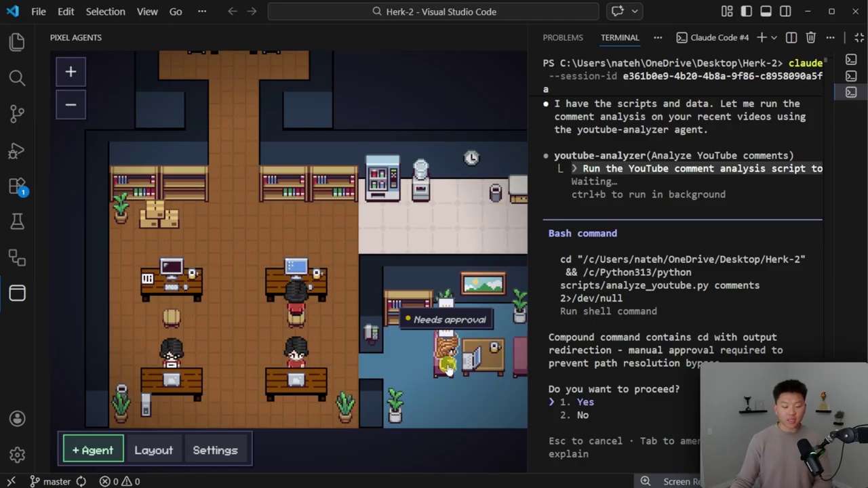Open the Selection menu

(105, 12)
